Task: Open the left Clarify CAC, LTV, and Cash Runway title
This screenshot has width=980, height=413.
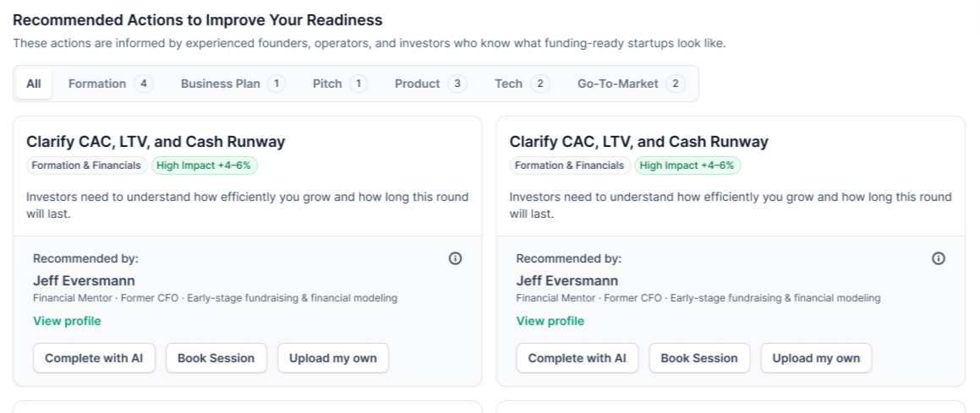Action: pos(156,142)
